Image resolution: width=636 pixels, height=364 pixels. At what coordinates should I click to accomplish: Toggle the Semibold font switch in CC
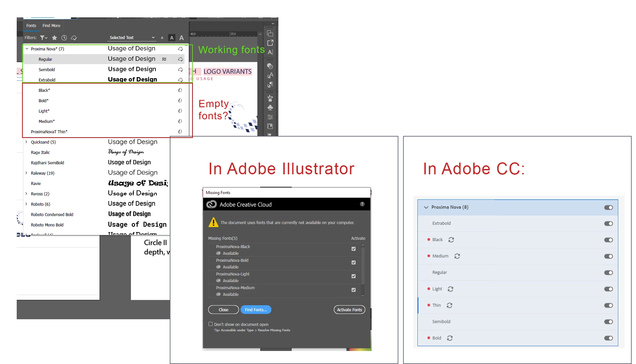[x=608, y=322]
